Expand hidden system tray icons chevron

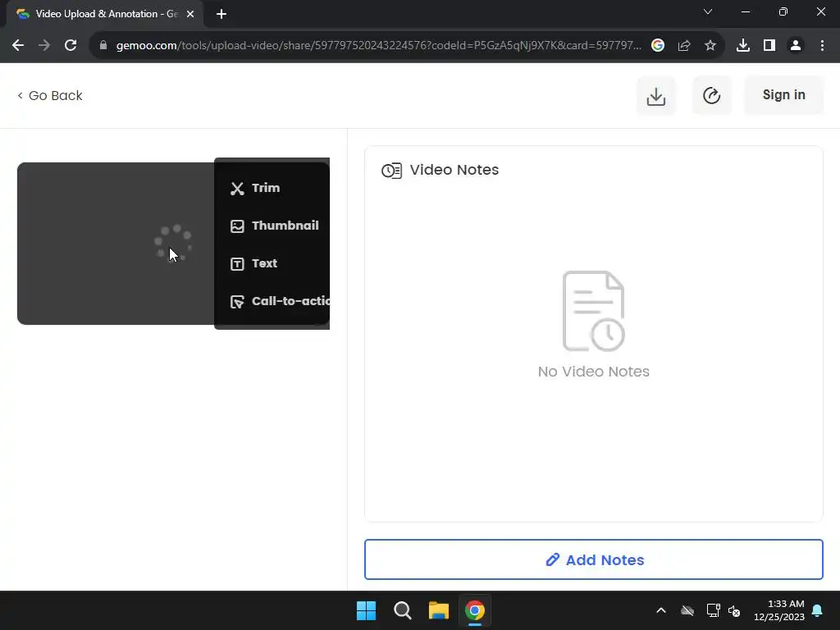pos(661,610)
